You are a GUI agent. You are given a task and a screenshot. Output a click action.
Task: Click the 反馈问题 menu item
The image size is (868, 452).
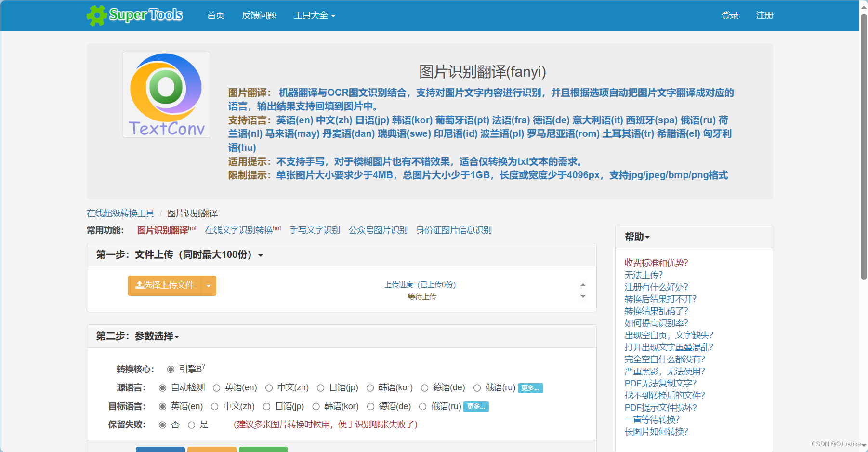click(x=259, y=15)
